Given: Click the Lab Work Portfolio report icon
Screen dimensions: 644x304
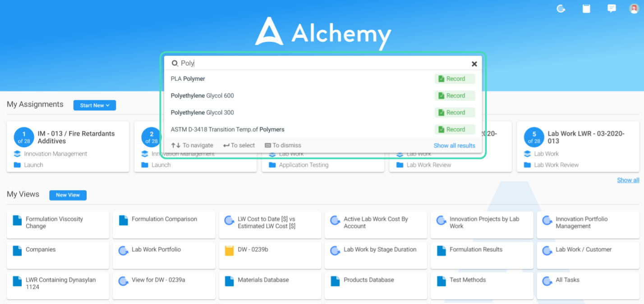Looking at the screenshot, I should click(123, 250).
